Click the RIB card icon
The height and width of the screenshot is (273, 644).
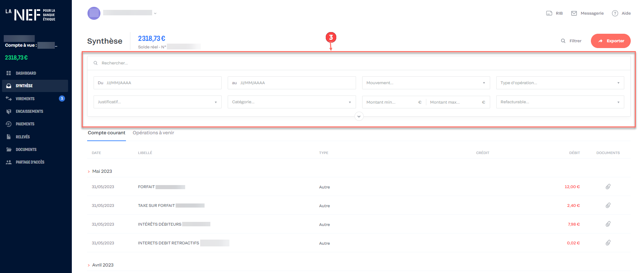(x=549, y=13)
